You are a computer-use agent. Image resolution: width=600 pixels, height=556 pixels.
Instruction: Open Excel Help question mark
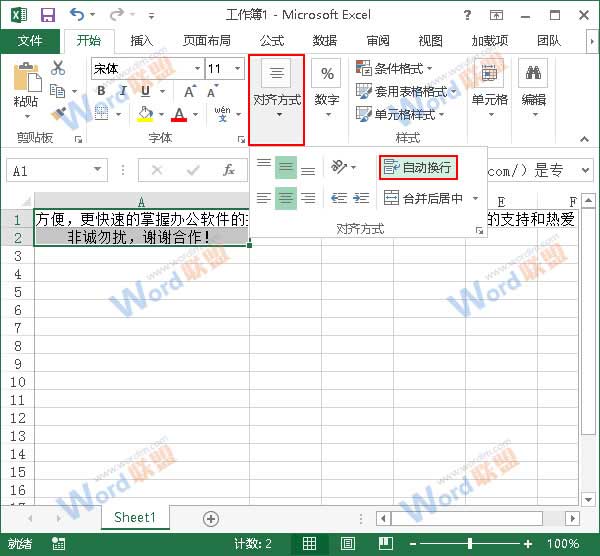click(x=467, y=15)
